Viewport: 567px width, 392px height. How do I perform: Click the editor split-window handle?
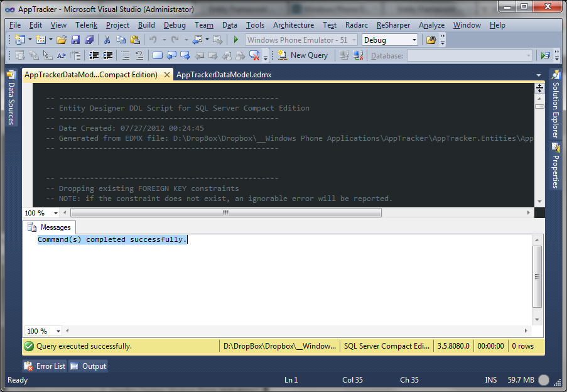click(539, 88)
